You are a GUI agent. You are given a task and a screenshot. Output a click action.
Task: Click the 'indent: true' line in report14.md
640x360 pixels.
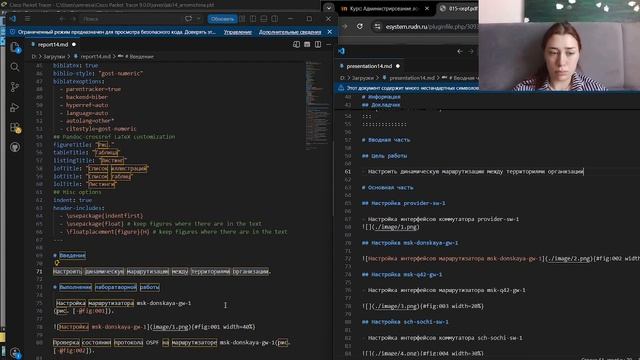(x=72, y=200)
